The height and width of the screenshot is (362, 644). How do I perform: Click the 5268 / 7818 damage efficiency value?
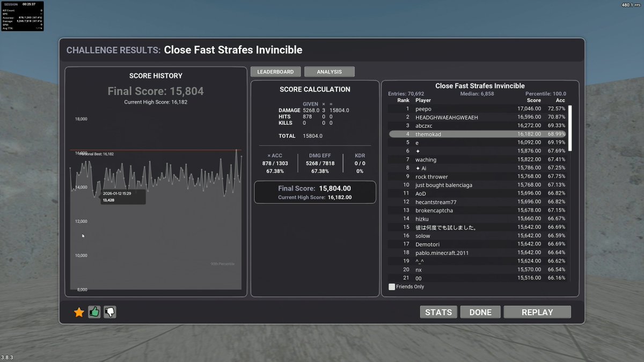320,163
